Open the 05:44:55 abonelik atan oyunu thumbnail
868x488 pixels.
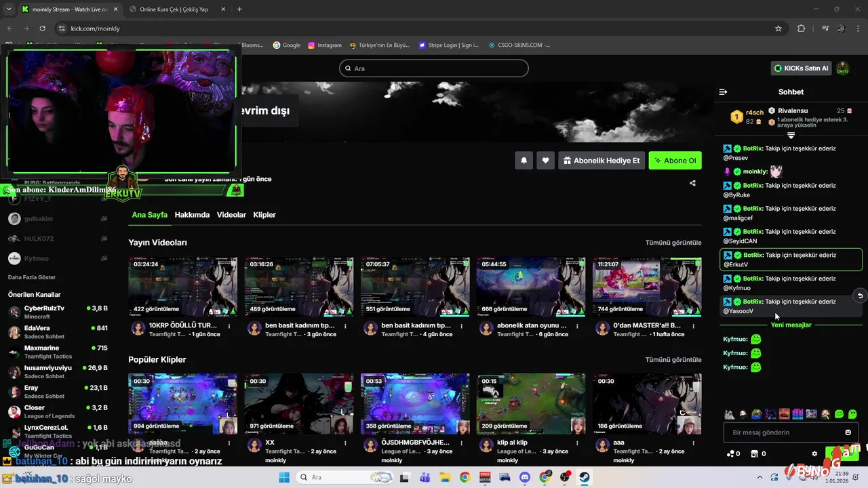pos(531,287)
